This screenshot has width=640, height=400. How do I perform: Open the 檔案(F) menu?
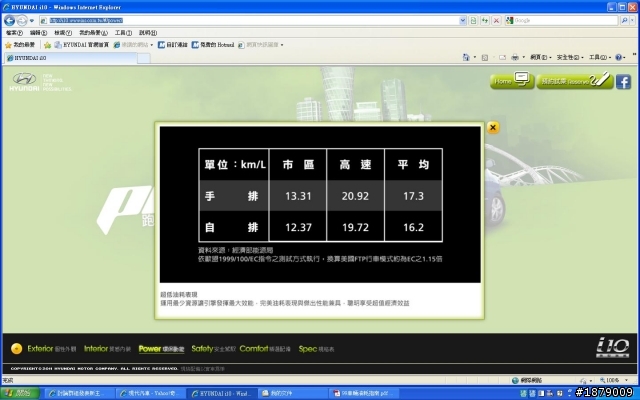14,33
